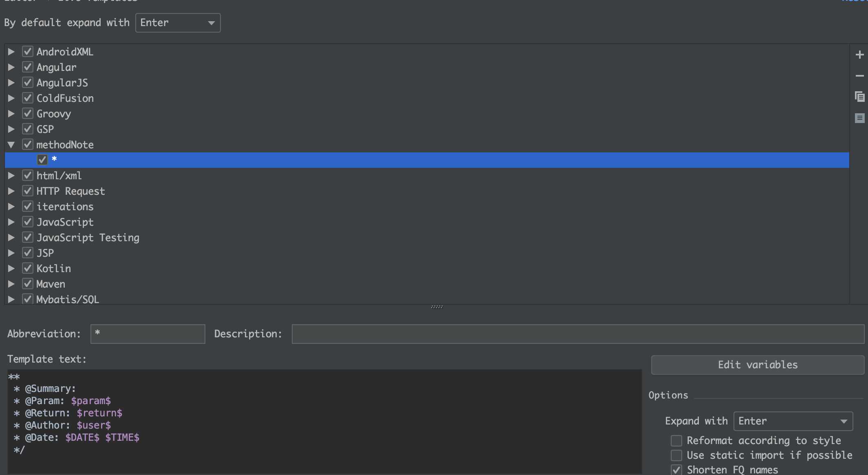Image resolution: width=868 pixels, height=475 pixels.
Task: Disable the Shorten FQ names option
Action: (676, 470)
